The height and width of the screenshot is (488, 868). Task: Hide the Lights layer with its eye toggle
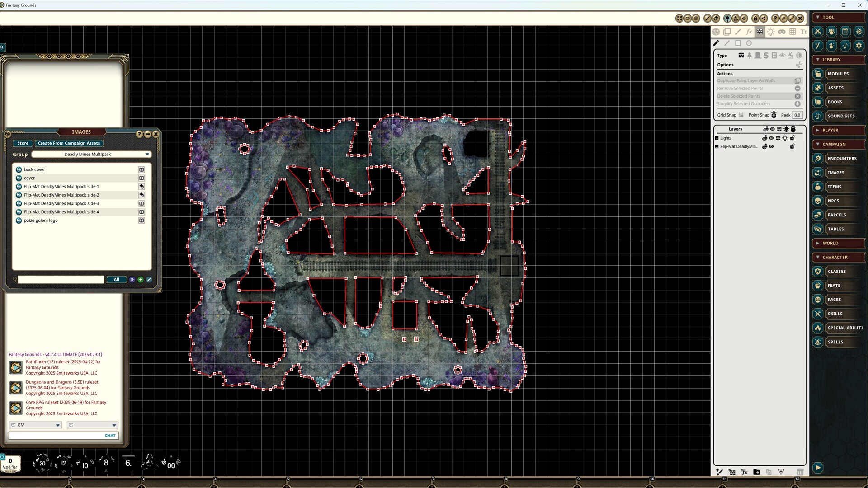click(771, 138)
